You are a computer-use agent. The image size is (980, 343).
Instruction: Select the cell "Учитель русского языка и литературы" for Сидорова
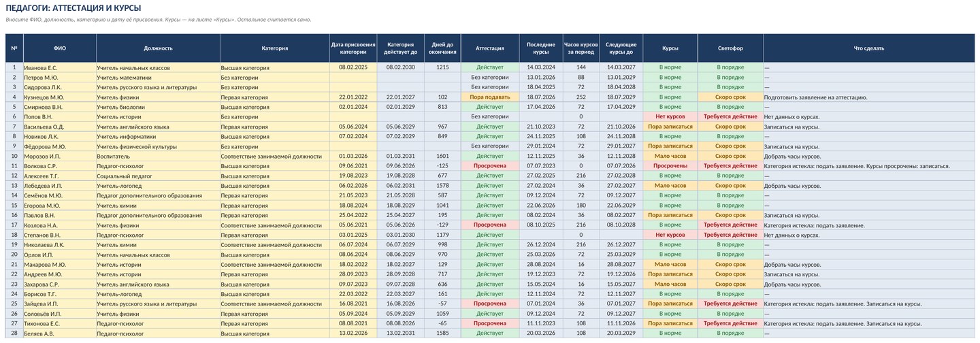(x=158, y=87)
